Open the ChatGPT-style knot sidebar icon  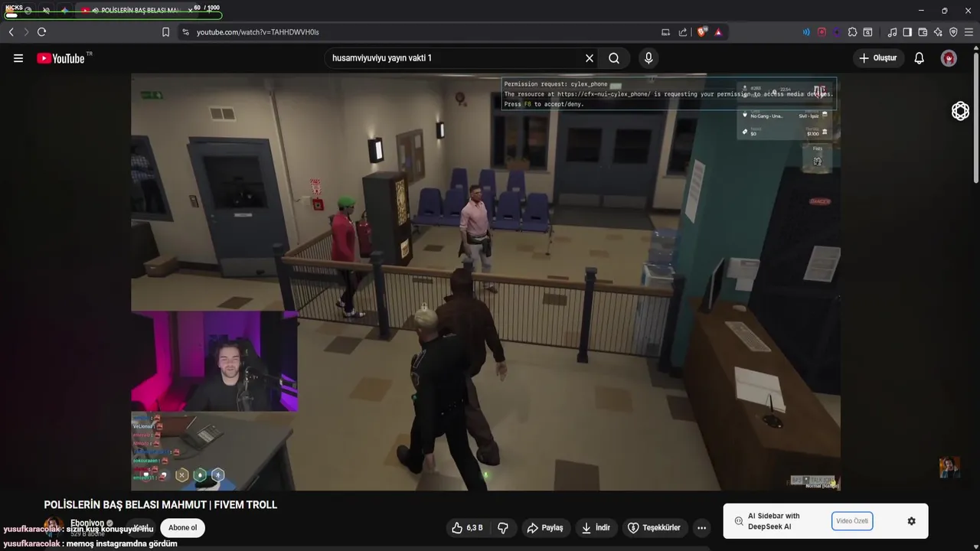960,111
